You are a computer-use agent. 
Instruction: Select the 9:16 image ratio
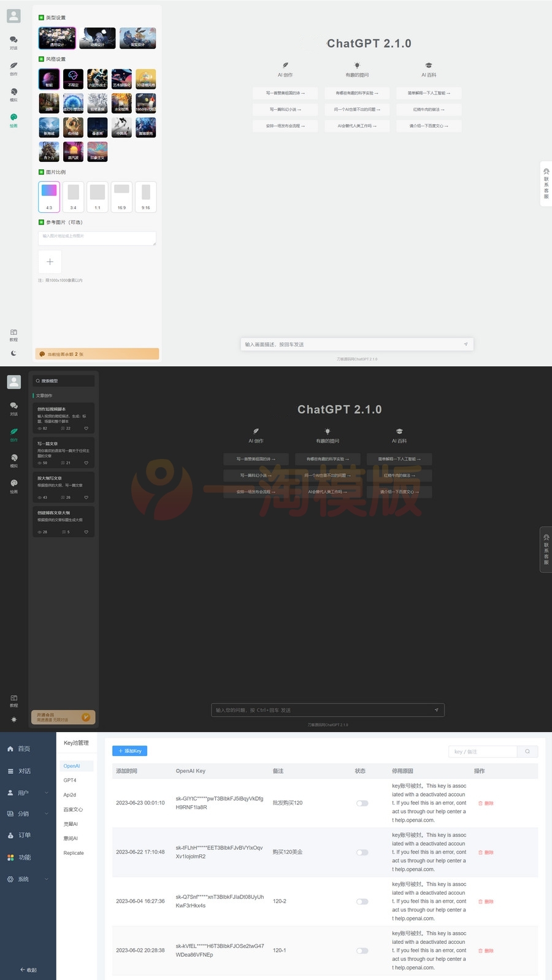146,197
